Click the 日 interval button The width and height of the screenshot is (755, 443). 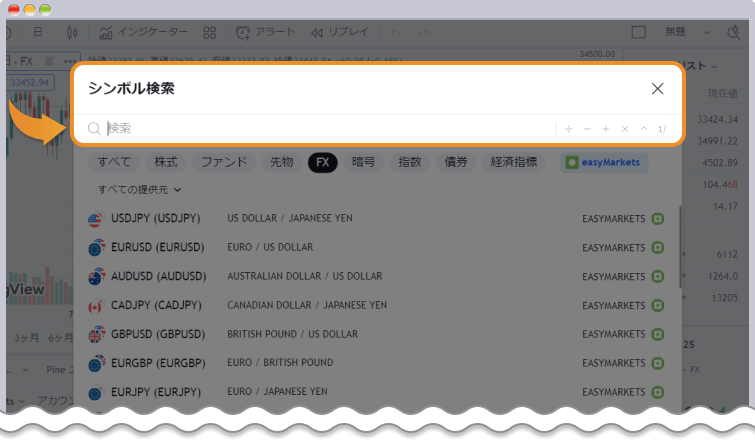coord(38,32)
